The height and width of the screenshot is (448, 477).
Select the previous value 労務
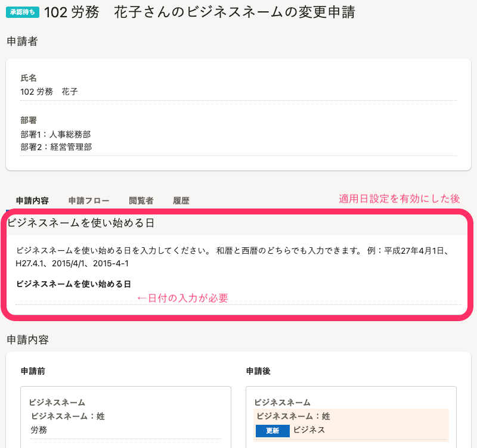39,430
